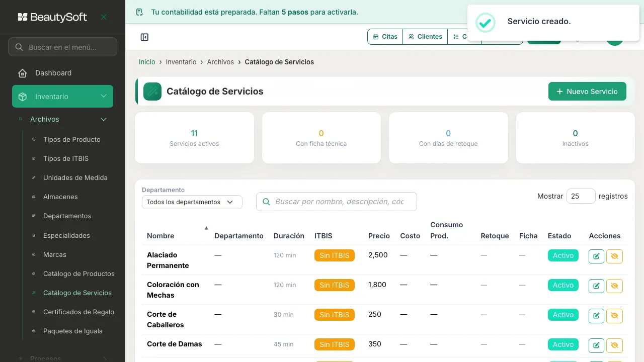Click the service search input field
644x362 pixels.
pyautogui.click(x=337, y=202)
